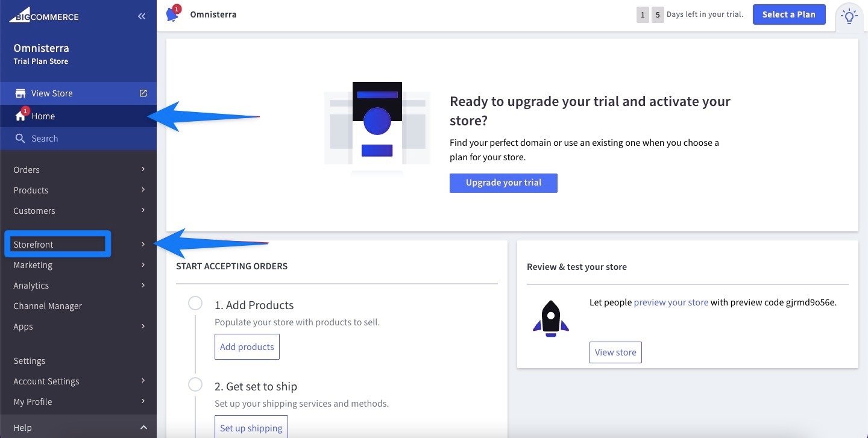Open the Orders menu item
868x438 pixels.
coord(78,170)
